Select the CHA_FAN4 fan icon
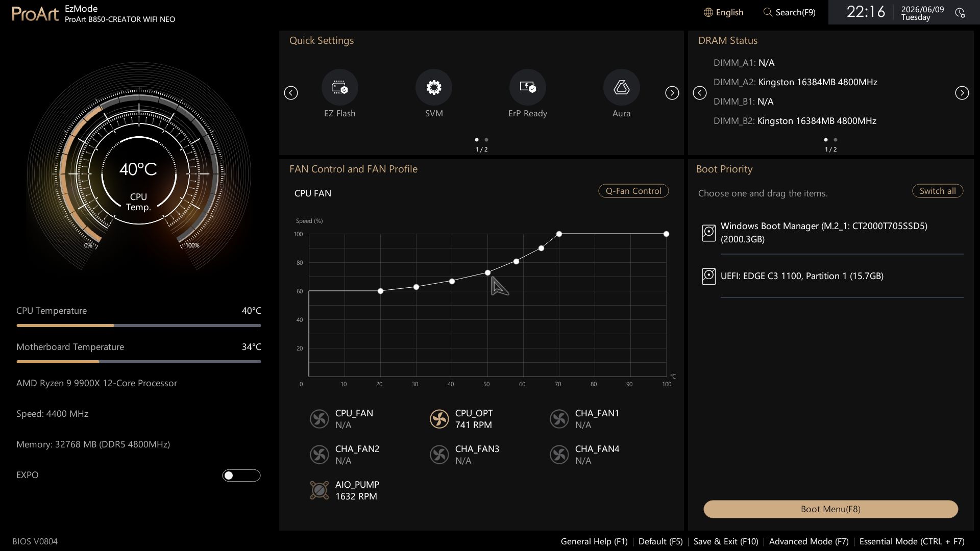 coord(559,455)
